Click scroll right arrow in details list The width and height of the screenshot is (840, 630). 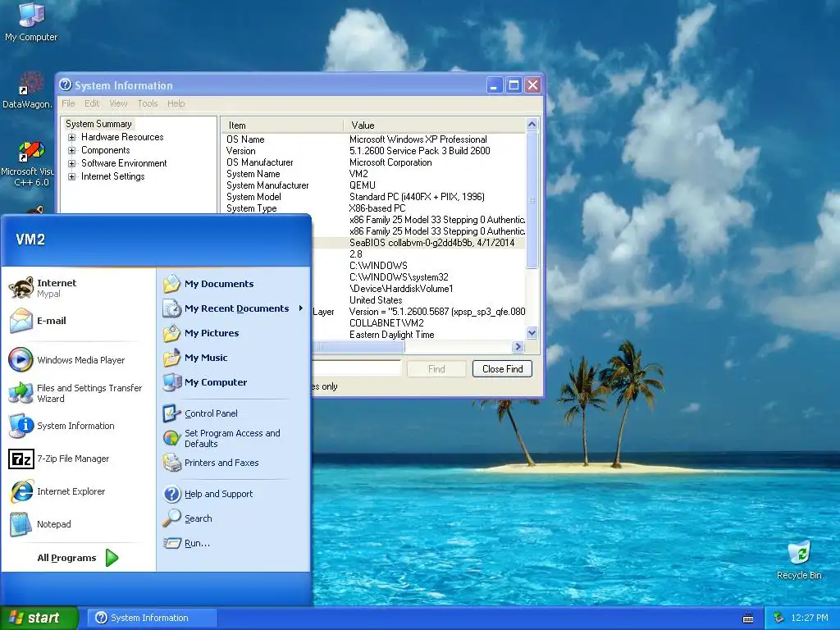[x=518, y=347]
